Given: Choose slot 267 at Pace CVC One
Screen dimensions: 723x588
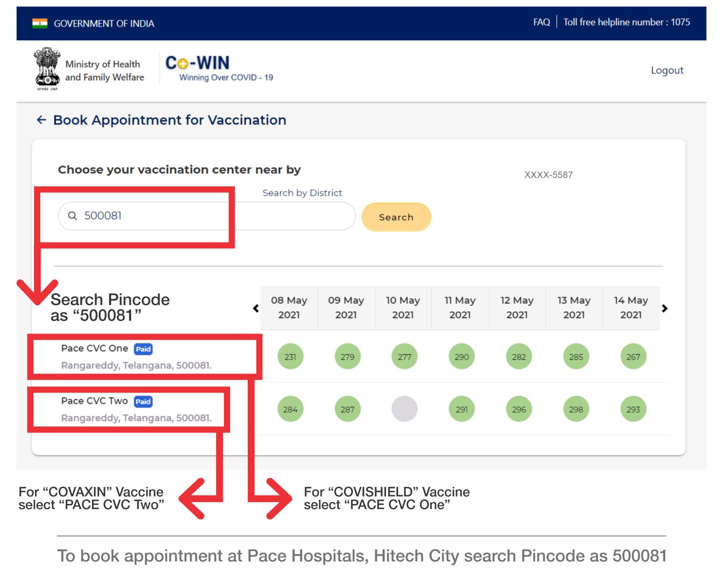Looking at the screenshot, I should coord(633,356).
